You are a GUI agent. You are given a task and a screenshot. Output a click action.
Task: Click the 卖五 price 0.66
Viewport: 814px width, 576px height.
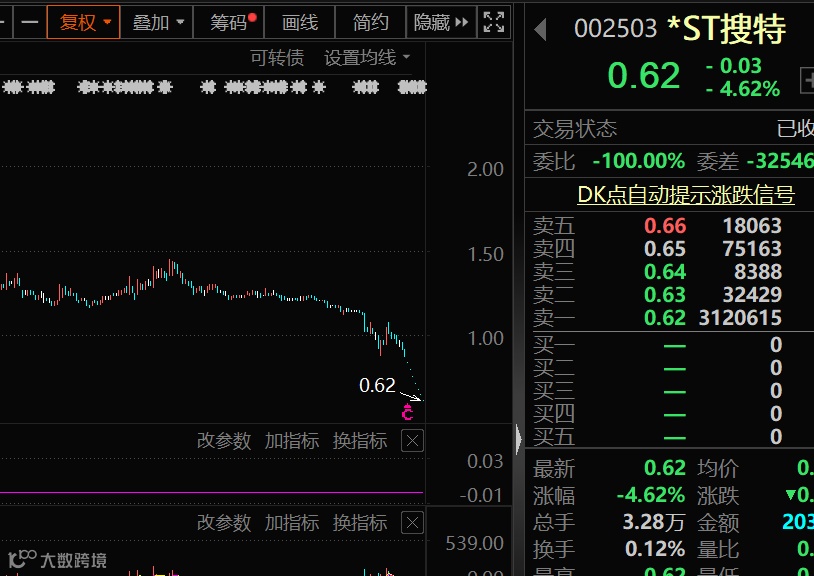[x=665, y=226]
